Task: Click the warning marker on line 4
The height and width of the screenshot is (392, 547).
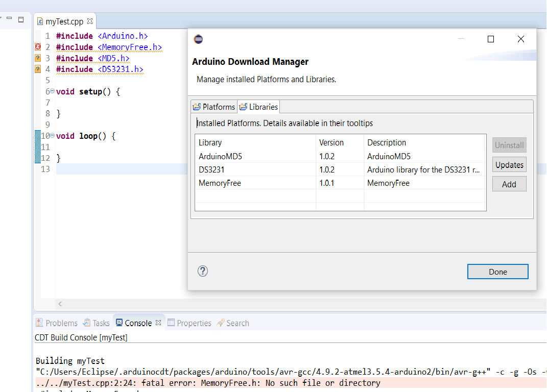Action: [37, 69]
